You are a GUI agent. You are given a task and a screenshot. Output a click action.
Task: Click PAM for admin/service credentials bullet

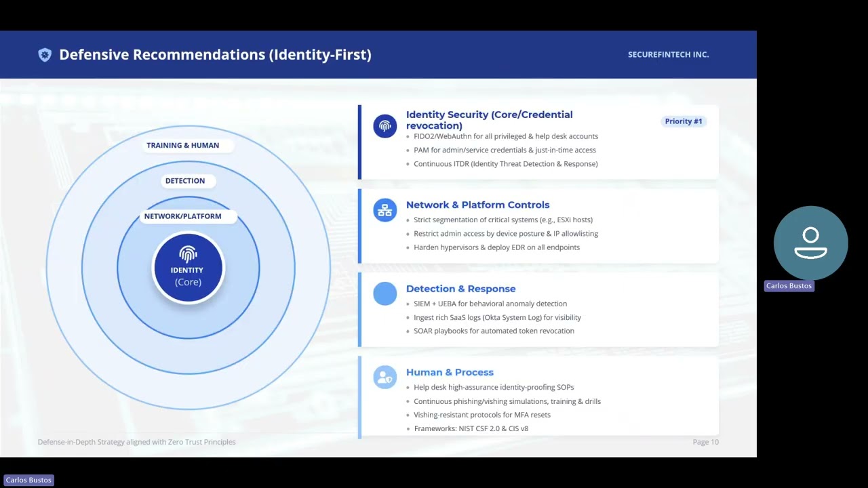tap(505, 150)
